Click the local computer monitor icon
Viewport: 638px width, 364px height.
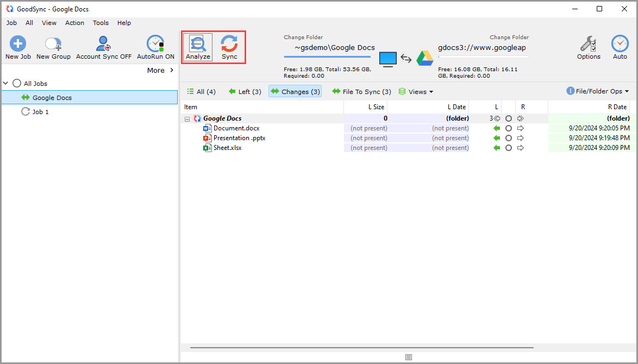pyautogui.click(x=387, y=58)
